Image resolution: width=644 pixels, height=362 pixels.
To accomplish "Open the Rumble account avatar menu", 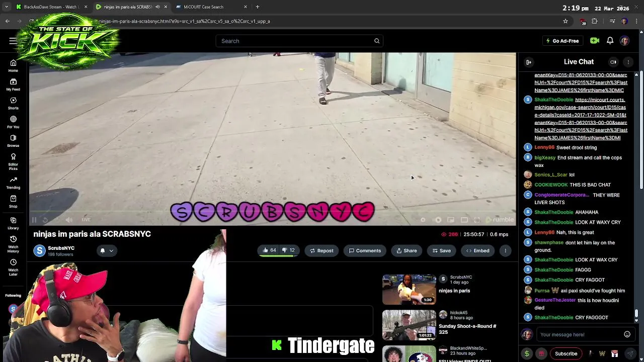I will point(624,41).
